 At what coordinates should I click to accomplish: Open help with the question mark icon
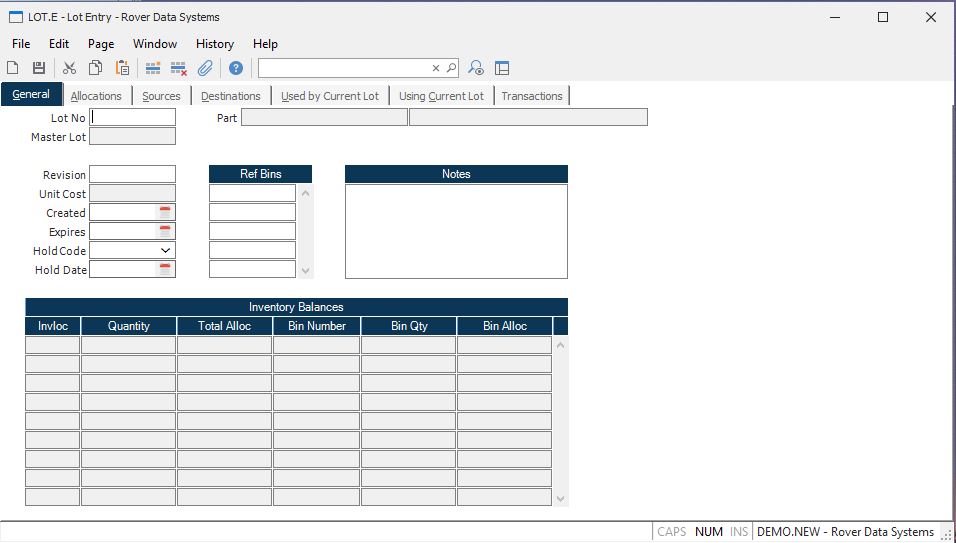click(x=236, y=68)
